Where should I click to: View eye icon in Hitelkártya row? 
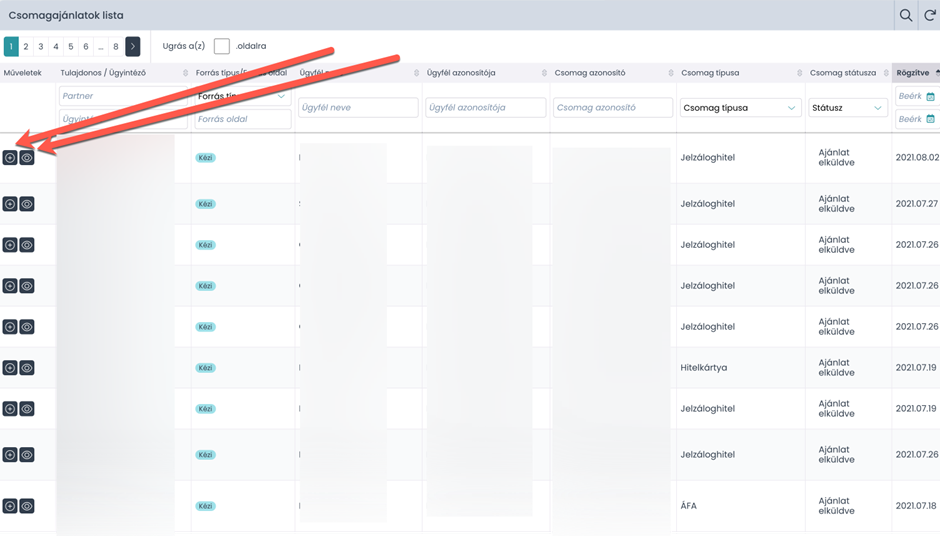[27, 368]
